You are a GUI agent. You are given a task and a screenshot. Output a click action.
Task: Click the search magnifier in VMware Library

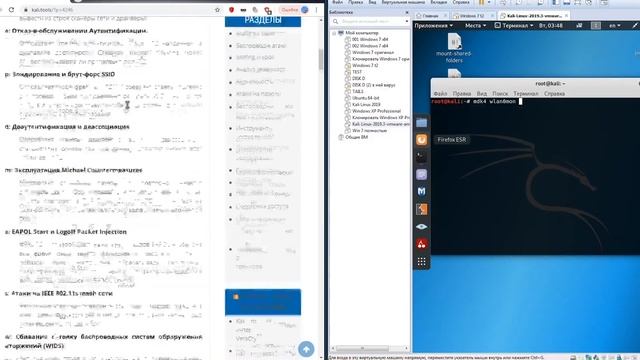pyautogui.click(x=336, y=21)
